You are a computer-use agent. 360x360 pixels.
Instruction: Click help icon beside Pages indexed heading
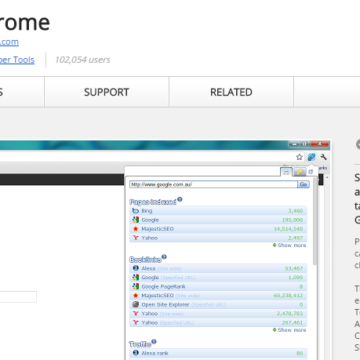point(180,199)
